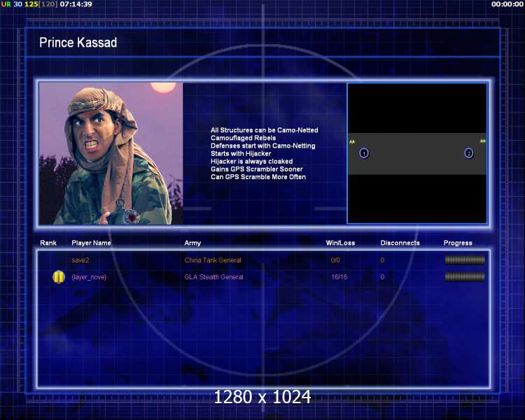
Task: Select player name "save2"
Action: click(80, 260)
